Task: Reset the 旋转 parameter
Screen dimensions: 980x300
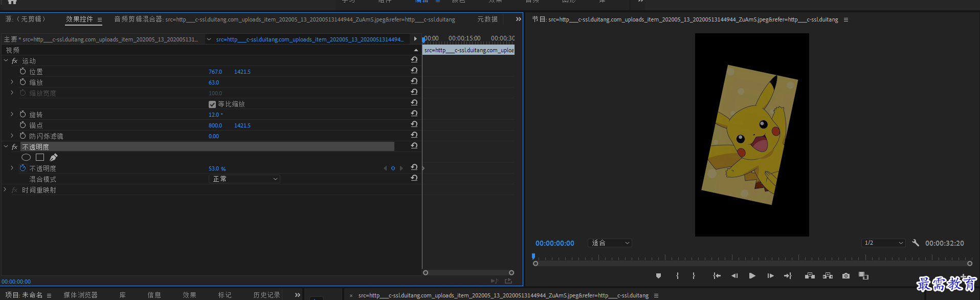Action: pos(414,114)
